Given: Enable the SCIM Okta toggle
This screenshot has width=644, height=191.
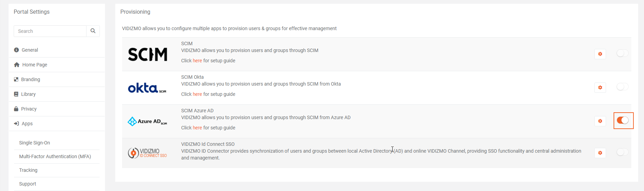Looking at the screenshot, I should 622,87.
